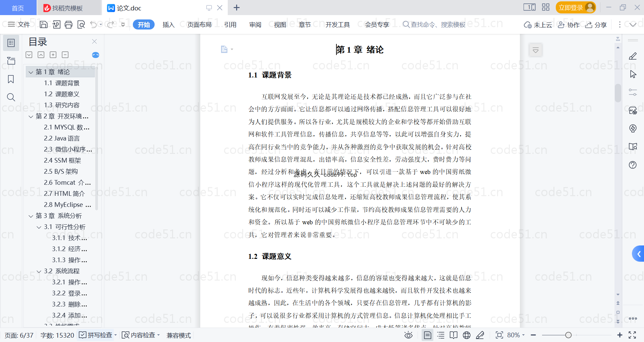
Task: Click the fit page zoom icon
Action: tap(499, 335)
